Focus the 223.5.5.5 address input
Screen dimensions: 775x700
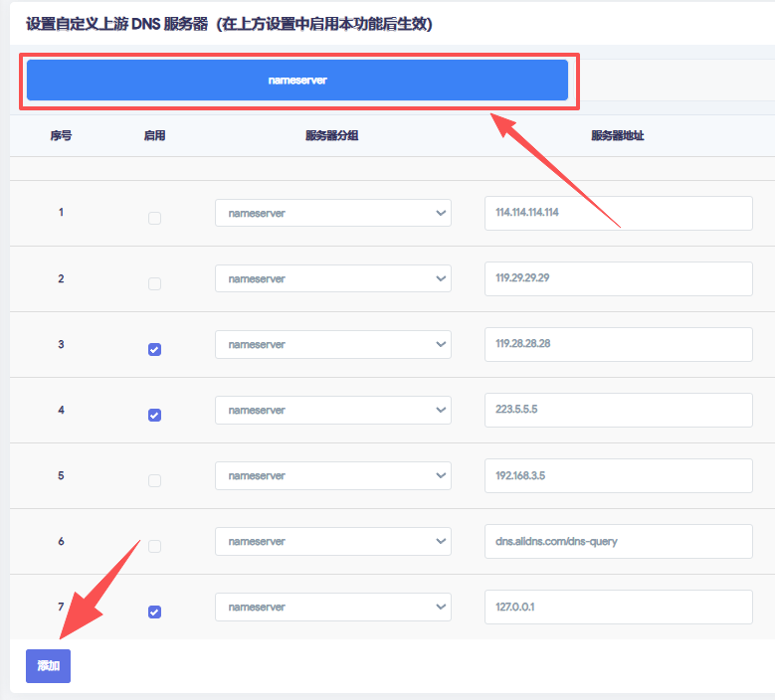pyautogui.click(x=618, y=410)
